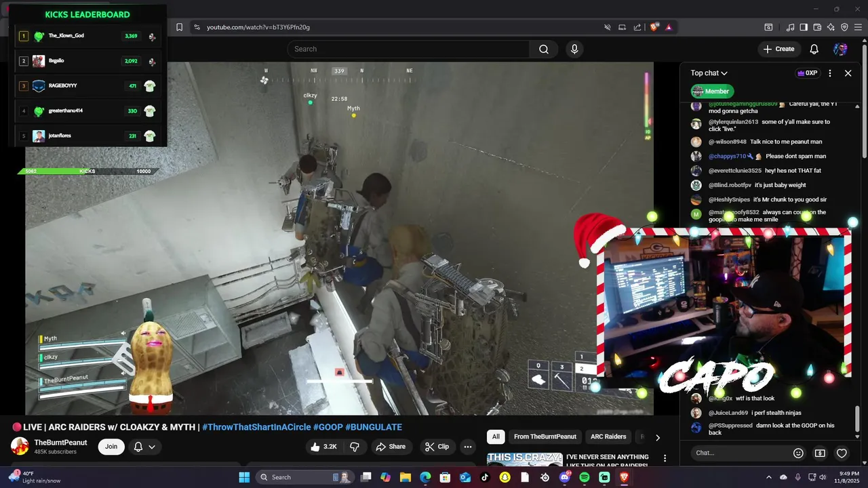Toggle the Brave sidebar panel
868x488 pixels.
click(804, 27)
